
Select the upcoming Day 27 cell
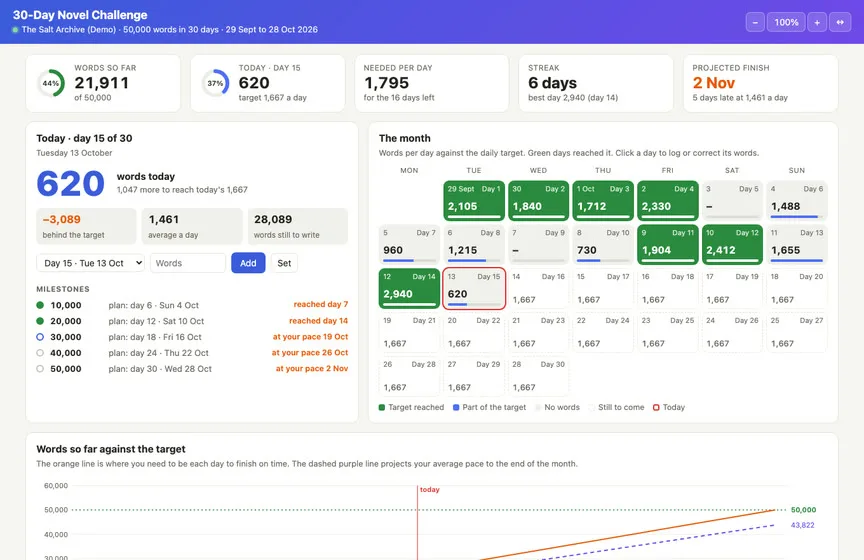[x=796, y=332]
